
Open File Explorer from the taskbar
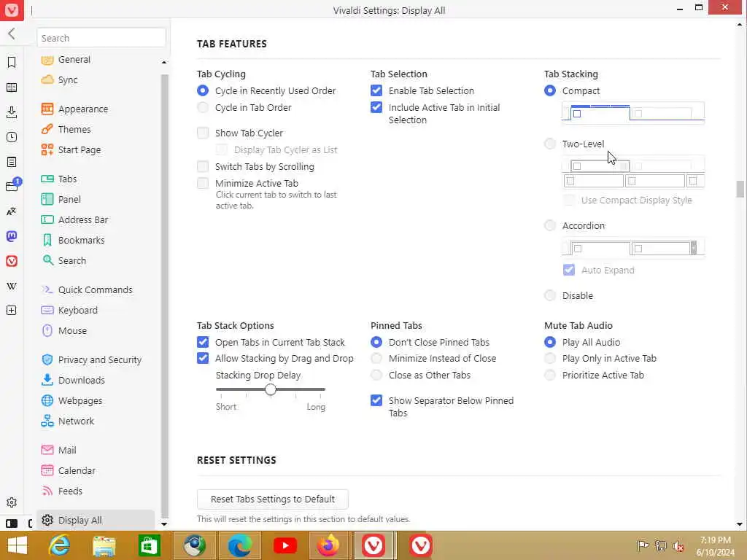104,545
